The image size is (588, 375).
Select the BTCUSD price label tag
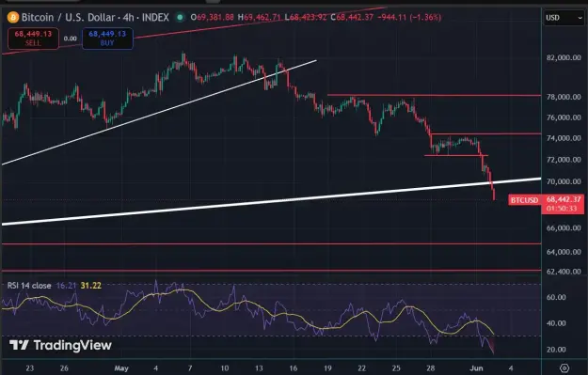click(525, 200)
